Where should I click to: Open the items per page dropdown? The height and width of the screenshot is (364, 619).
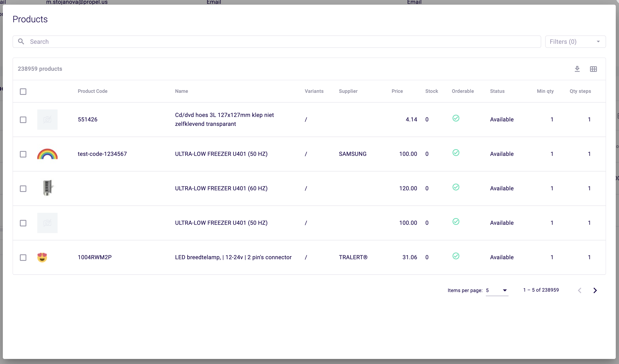[497, 290]
